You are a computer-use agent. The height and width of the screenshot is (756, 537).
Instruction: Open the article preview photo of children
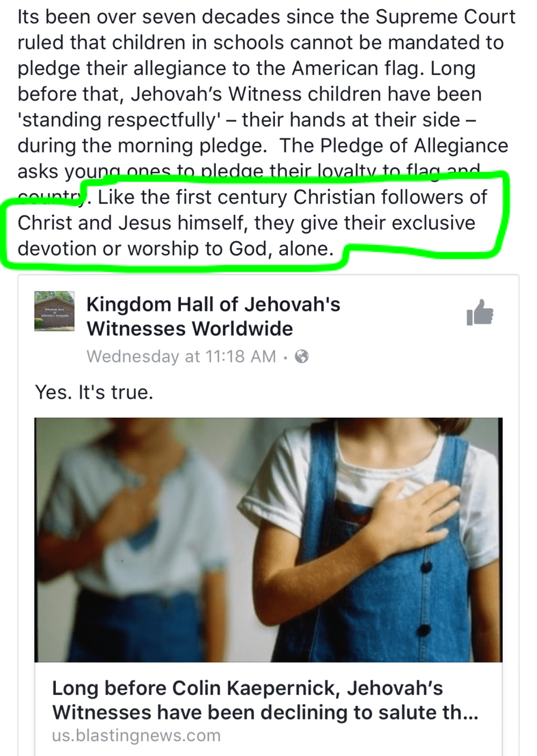(x=268, y=540)
